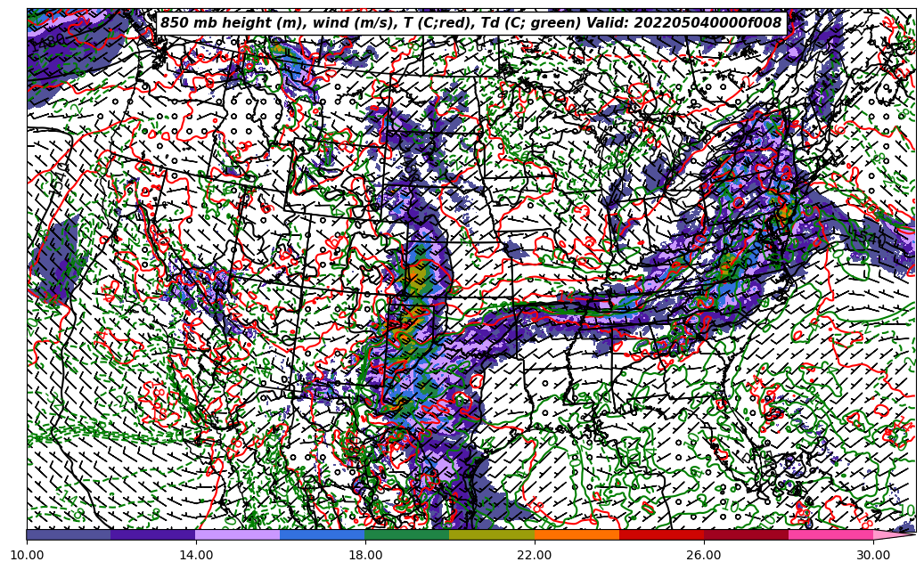The height and width of the screenshot is (570, 924).
Task: Select the bright red 24–26 colorbar segment
Action: pyautogui.click(x=661, y=534)
